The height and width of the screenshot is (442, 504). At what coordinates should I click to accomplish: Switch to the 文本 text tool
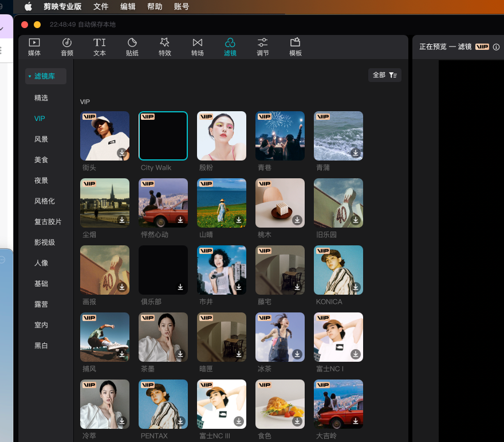coord(100,47)
